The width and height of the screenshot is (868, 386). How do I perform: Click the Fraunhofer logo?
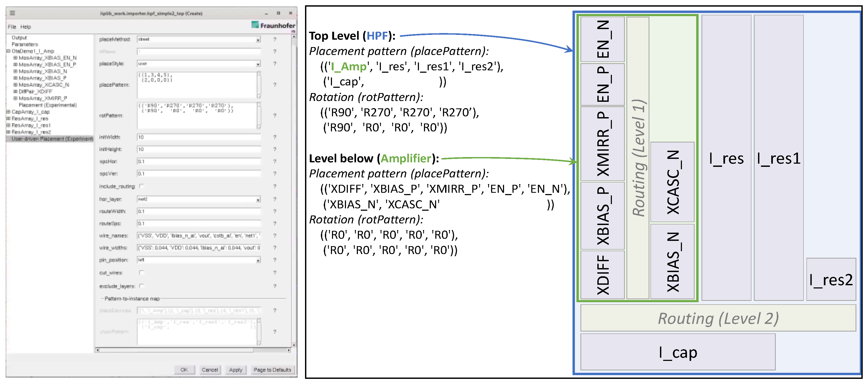[273, 25]
